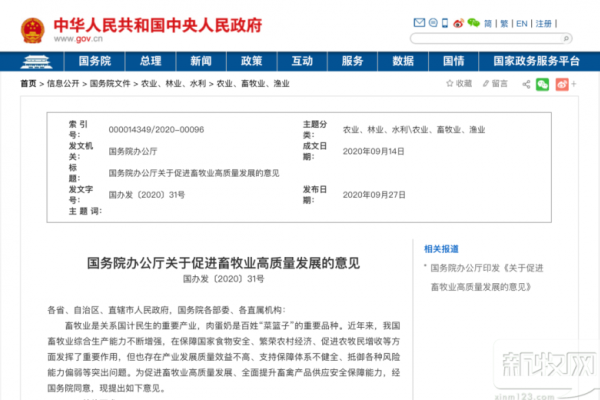Open 国家政务服务平台 menu item
Screen dimensions: 600x400
click(536, 61)
